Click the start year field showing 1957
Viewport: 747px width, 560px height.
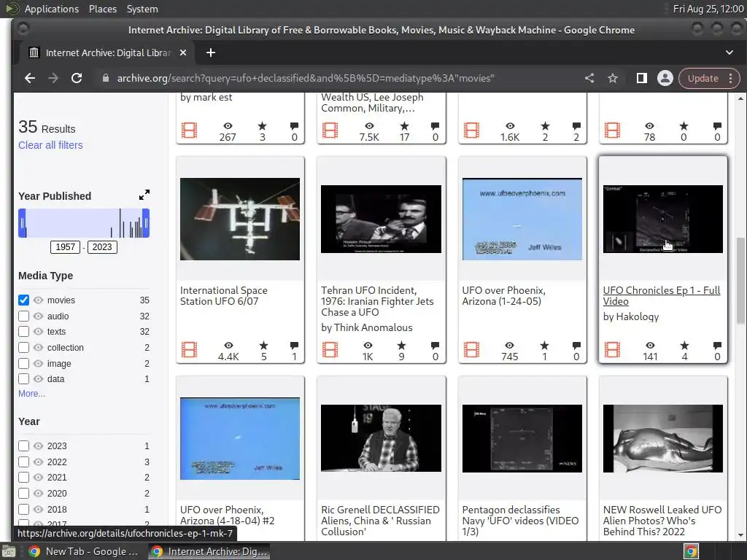pyautogui.click(x=65, y=247)
